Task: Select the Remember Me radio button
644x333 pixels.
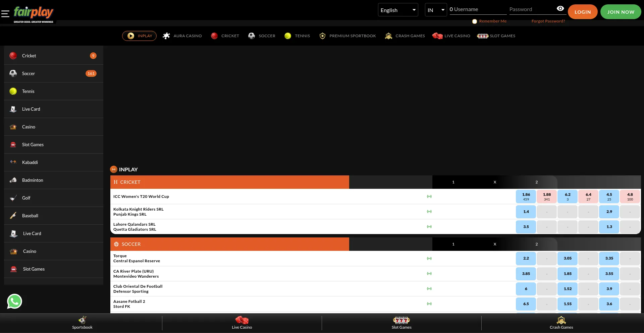Action: point(475,21)
